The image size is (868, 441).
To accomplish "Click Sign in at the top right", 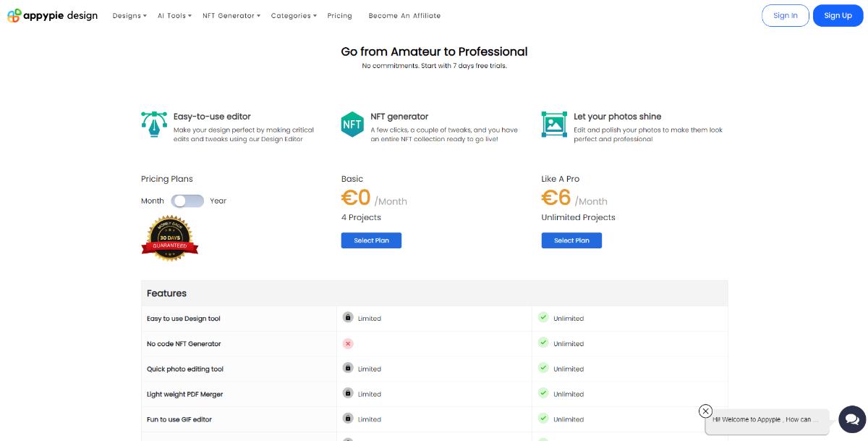I will tap(786, 15).
